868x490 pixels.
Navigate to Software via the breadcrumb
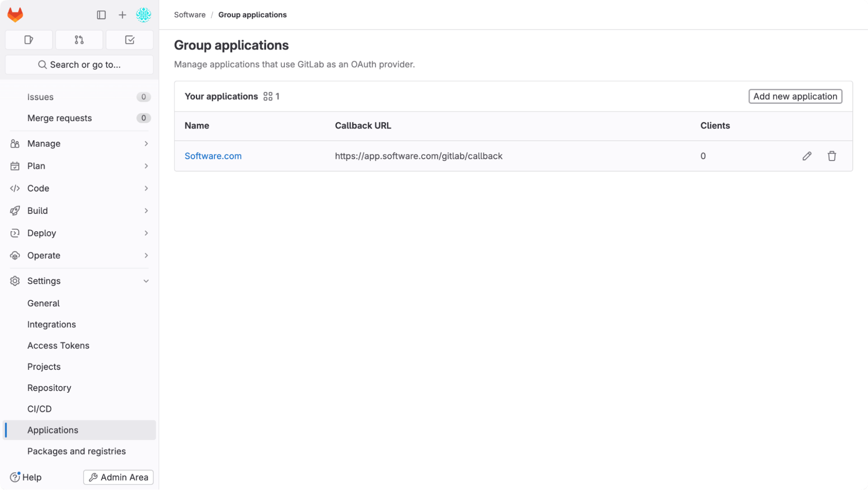(x=190, y=14)
